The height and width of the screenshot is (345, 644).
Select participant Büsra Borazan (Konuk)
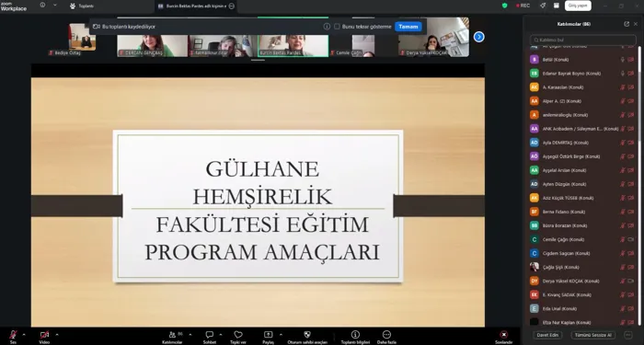pos(582,225)
